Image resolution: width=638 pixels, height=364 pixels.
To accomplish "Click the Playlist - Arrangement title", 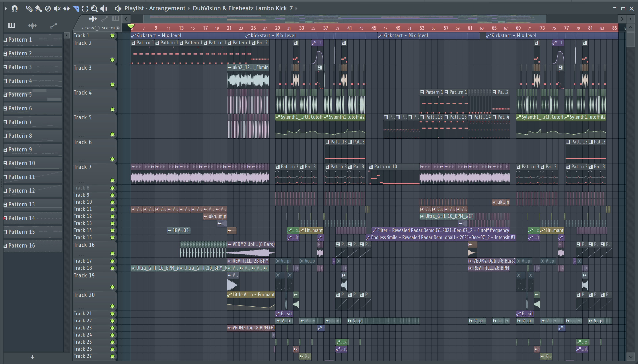I will tap(155, 8).
